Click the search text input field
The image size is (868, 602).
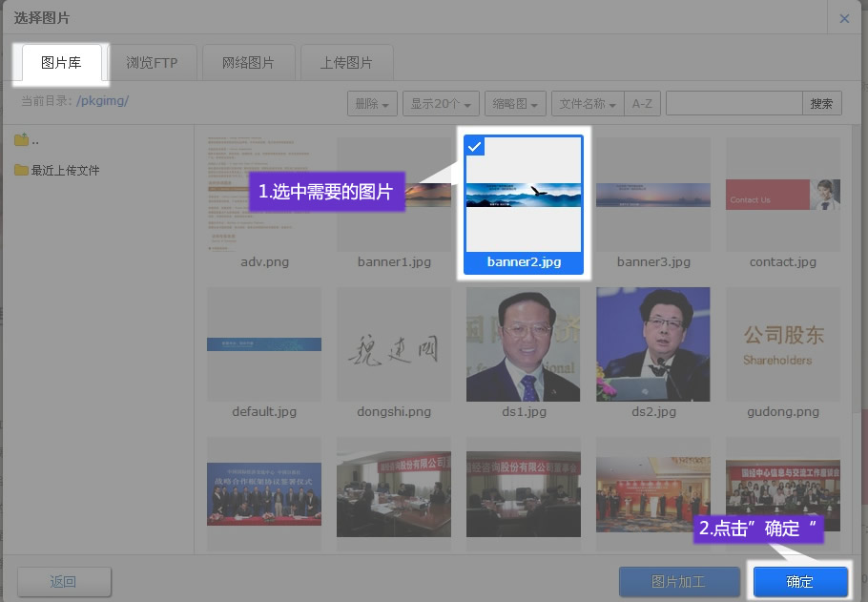(x=734, y=104)
